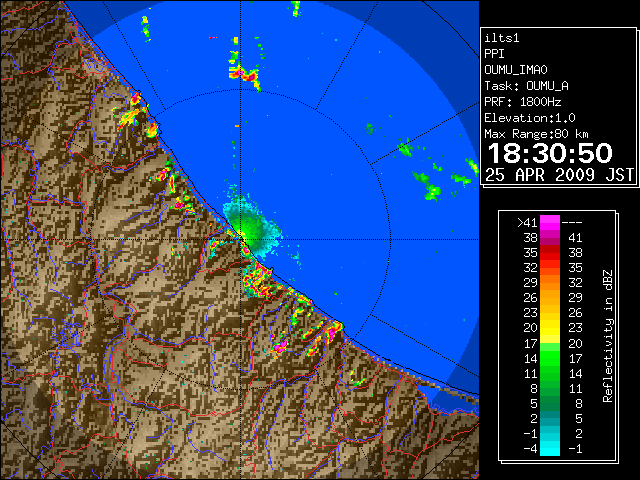Click the "PRF: 1800Hz" value
This screenshot has width=640, height=480.
pyautogui.click(x=523, y=102)
